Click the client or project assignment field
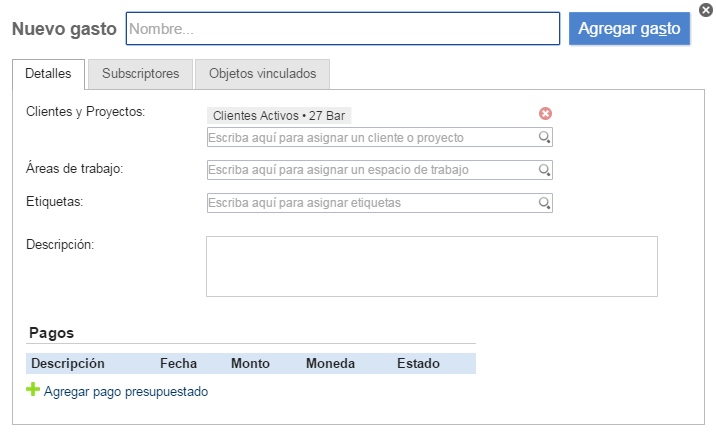 (370, 137)
